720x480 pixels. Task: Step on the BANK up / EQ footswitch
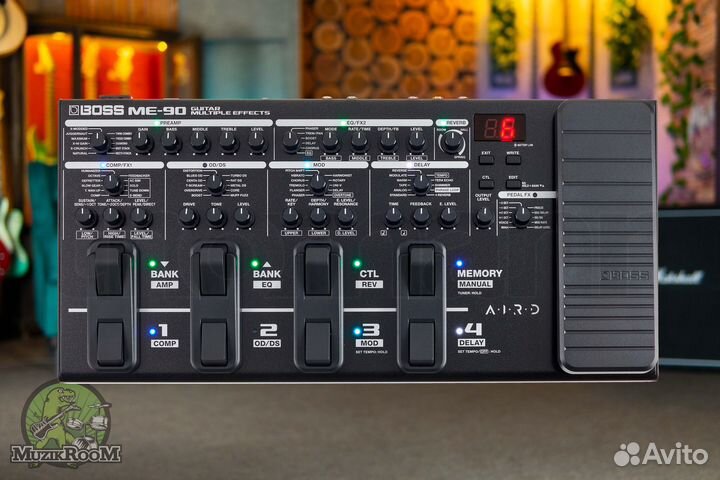[214, 270]
